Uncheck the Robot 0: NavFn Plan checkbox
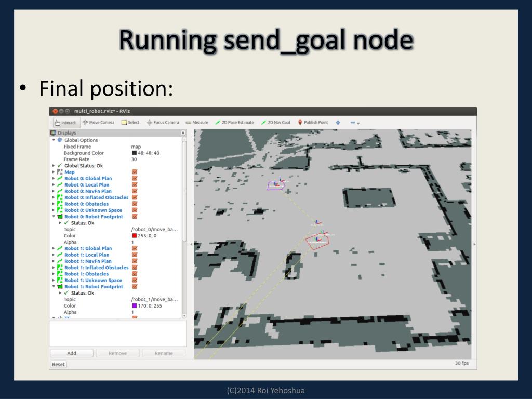 (135, 191)
